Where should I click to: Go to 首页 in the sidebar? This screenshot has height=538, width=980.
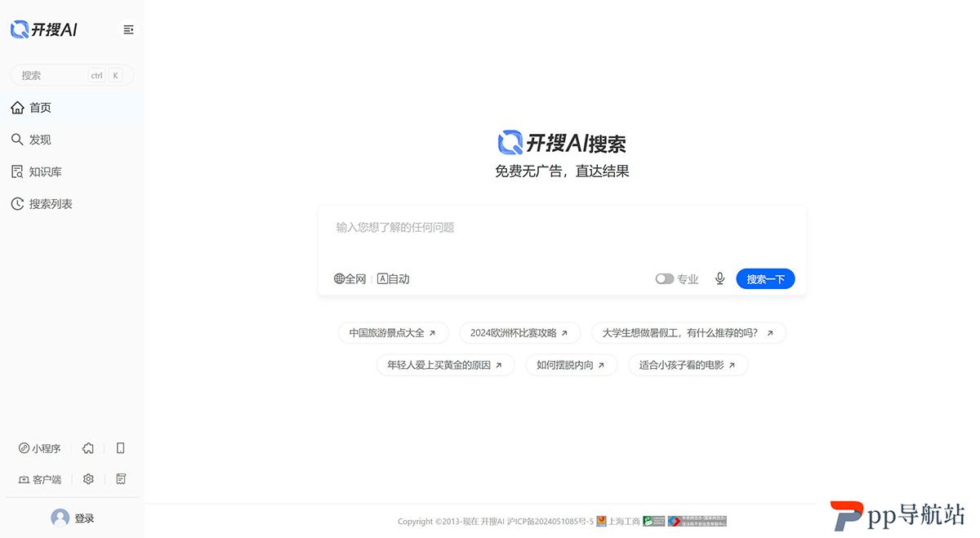72,108
